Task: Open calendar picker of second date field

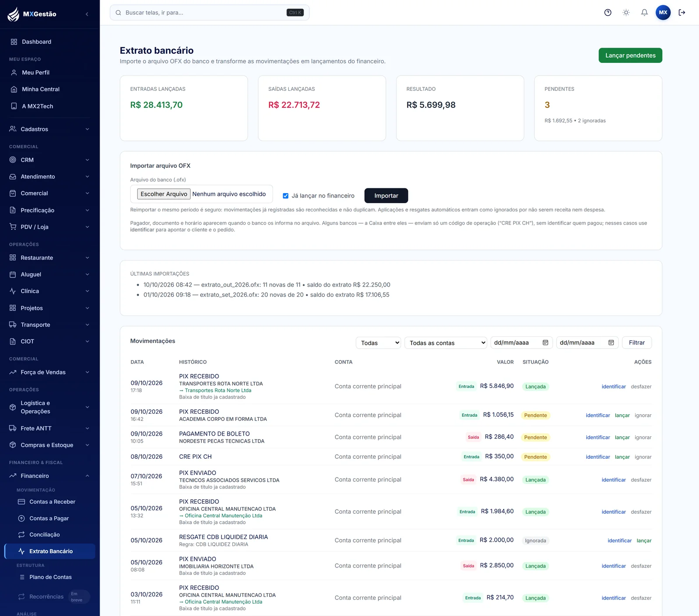Action: click(611, 343)
